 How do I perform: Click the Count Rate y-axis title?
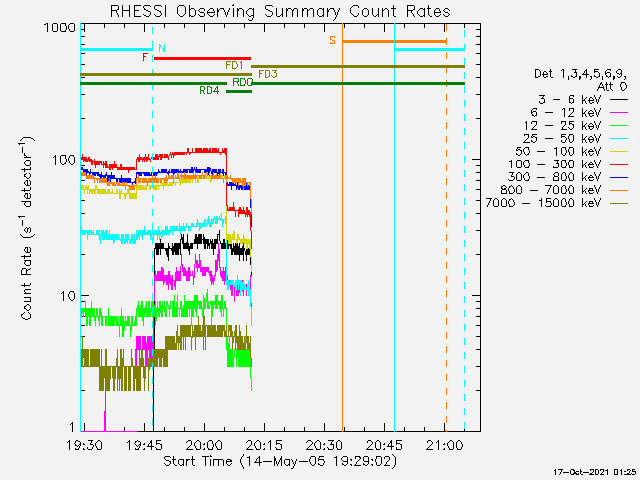pyautogui.click(x=27, y=228)
